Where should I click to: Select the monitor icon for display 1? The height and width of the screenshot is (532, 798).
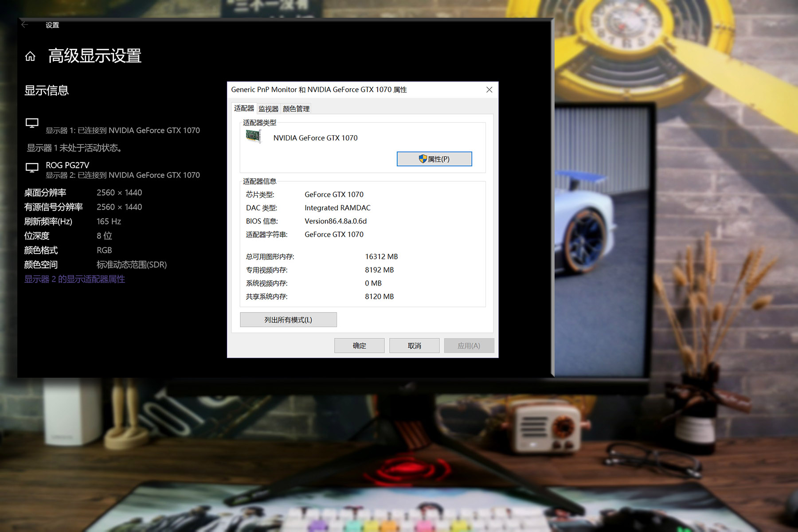coord(32,123)
